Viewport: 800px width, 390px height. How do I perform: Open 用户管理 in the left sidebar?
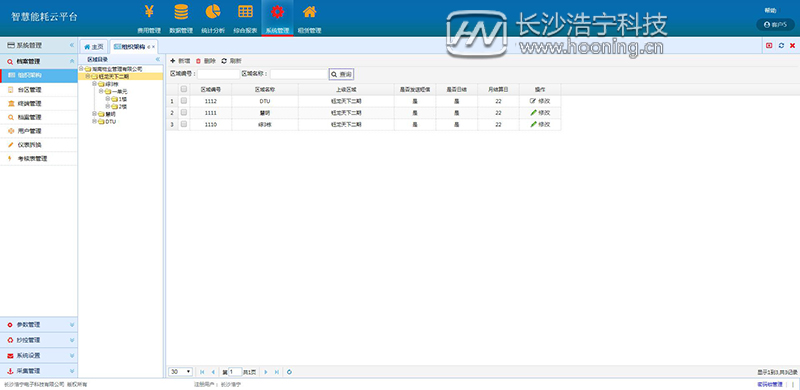tap(39, 131)
